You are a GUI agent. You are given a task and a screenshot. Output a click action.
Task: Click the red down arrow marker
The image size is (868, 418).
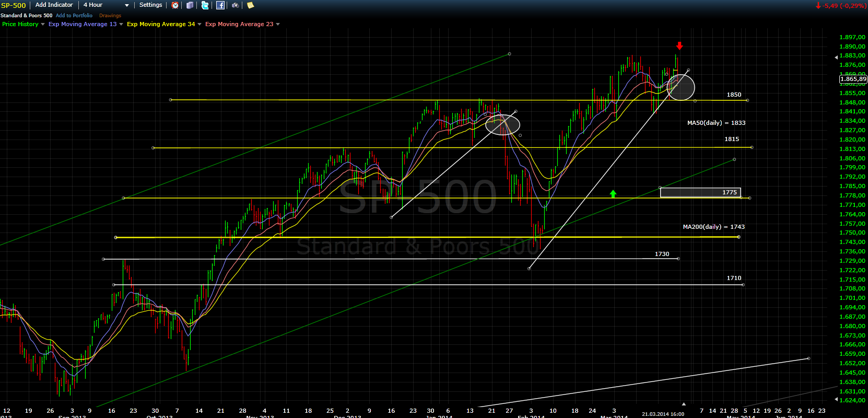[x=679, y=45]
